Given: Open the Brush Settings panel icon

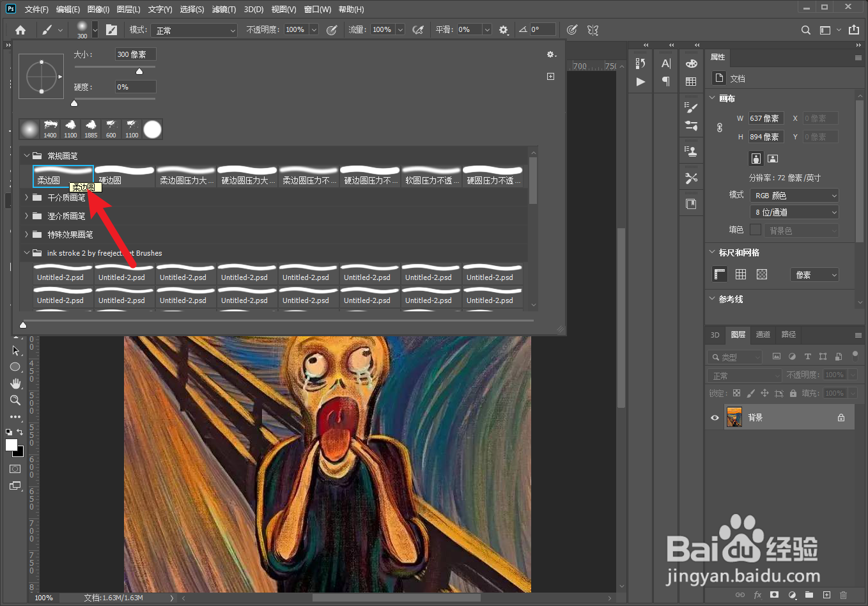Looking at the screenshot, I should (x=691, y=107).
